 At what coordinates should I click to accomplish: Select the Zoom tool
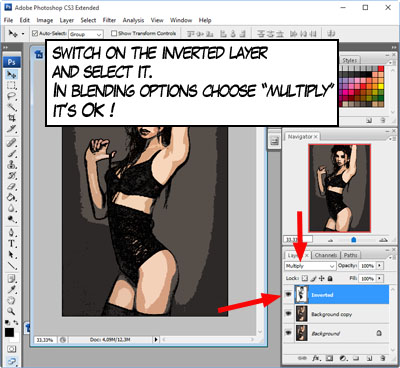click(12, 311)
